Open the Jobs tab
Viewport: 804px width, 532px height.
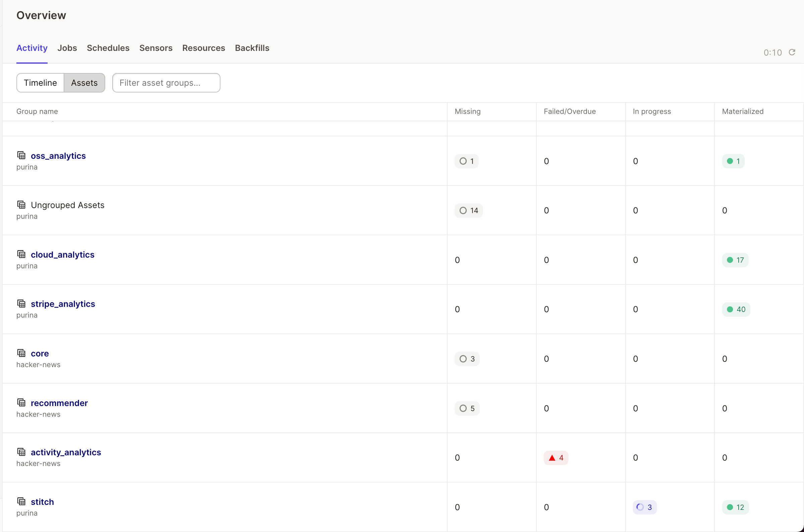pos(67,48)
